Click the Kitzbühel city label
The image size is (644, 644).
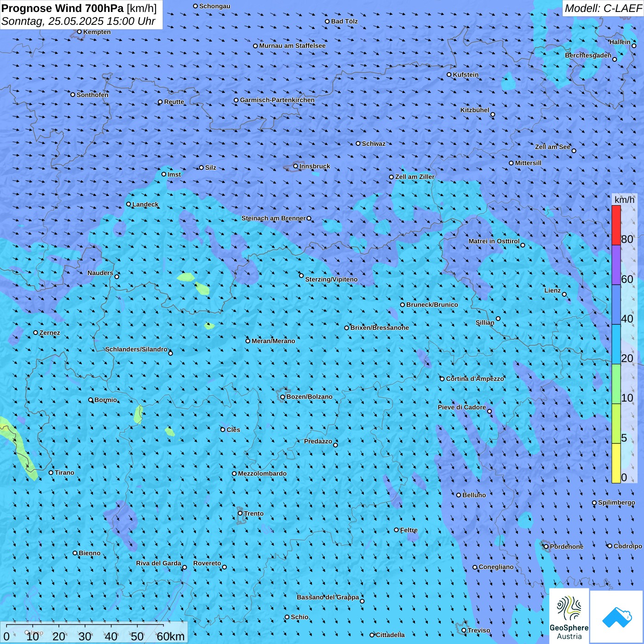click(x=475, y=110)
